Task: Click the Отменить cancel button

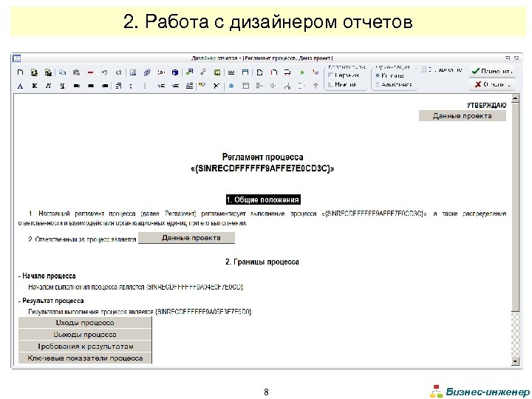Action: coord(492,84)
